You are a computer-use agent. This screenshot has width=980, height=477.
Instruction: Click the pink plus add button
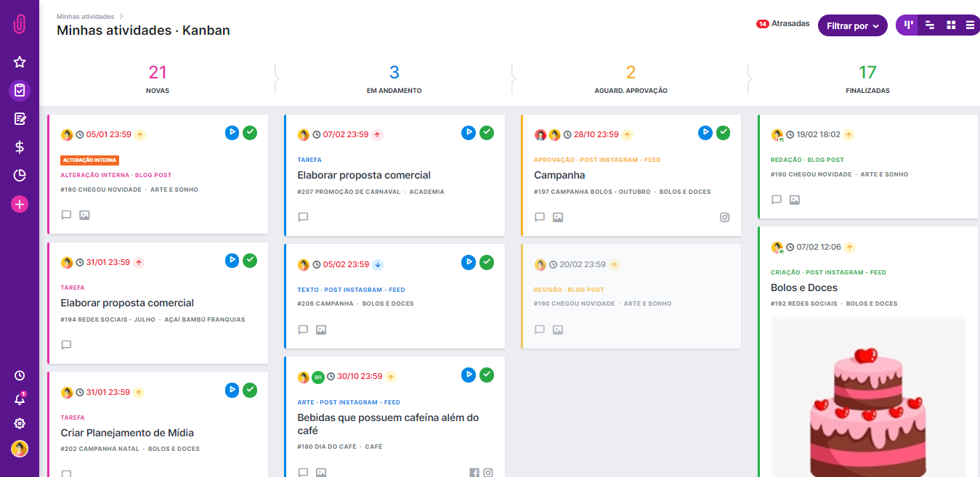point(20,204)
